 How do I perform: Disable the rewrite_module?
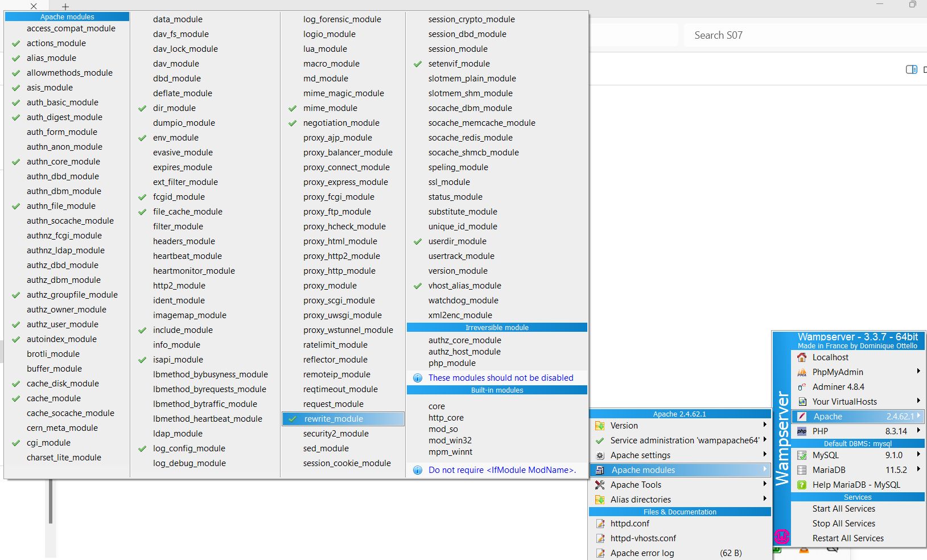(343, 419)
